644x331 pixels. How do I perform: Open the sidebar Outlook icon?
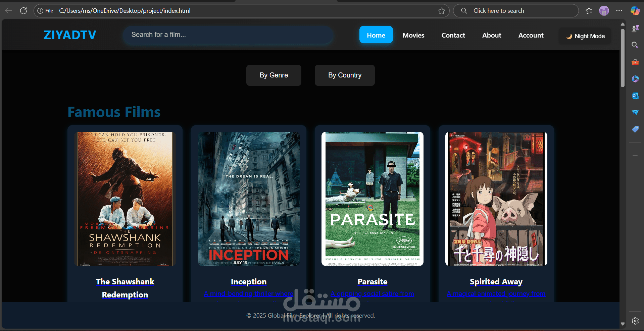tap(635, 96)
